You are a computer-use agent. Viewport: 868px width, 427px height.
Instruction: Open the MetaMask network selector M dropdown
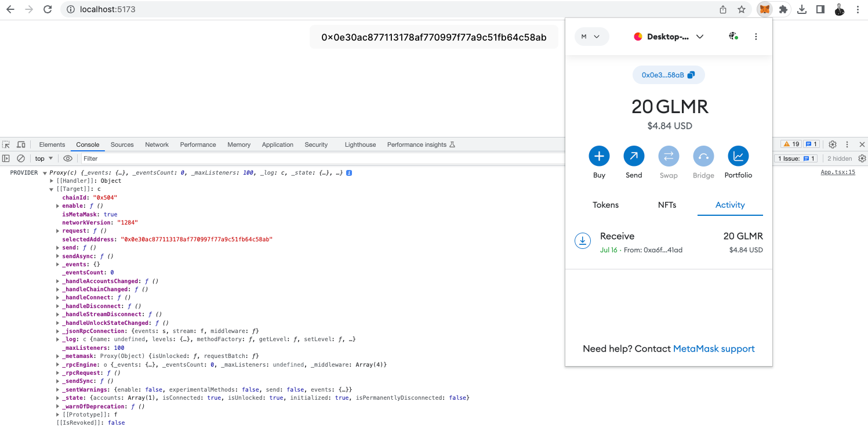click(591, 37)
